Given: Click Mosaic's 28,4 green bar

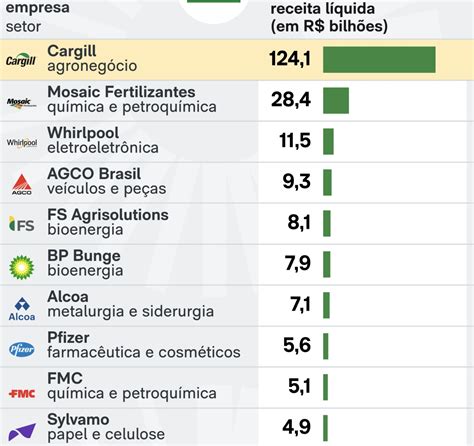Looking at the screenshot, I should [x=336, y=101].
